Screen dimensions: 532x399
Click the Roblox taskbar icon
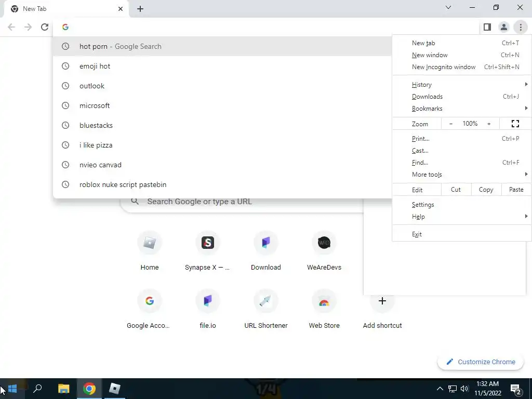tap(115, 389)
